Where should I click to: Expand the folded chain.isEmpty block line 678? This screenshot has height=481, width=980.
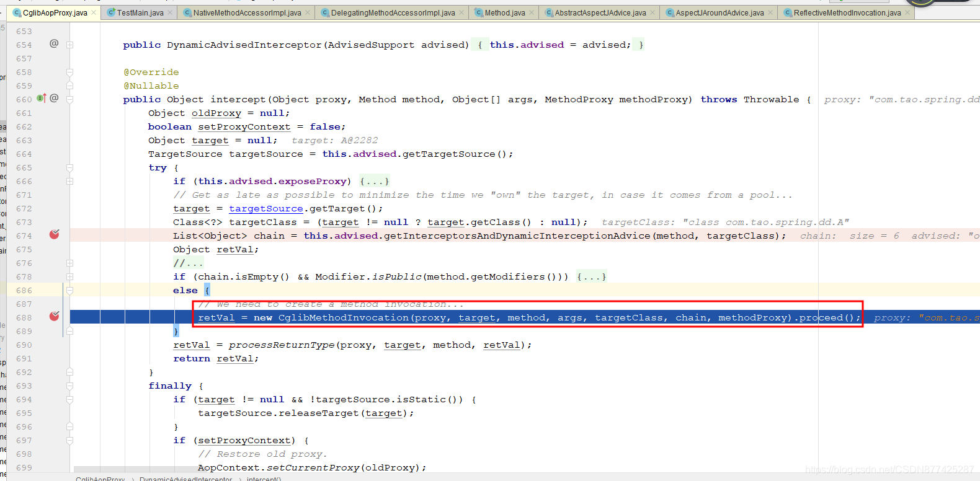coord(70,276)
